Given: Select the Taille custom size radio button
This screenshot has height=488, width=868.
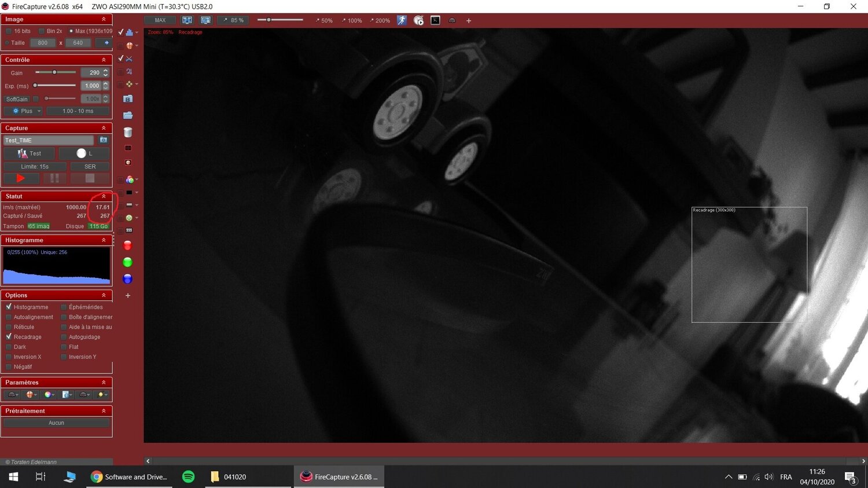Looking at the screenshot, I should (x=7, y=43).
